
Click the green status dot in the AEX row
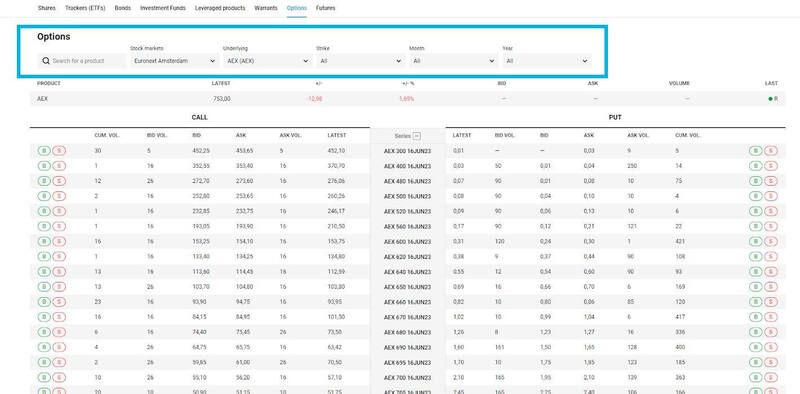coord(770,98)
